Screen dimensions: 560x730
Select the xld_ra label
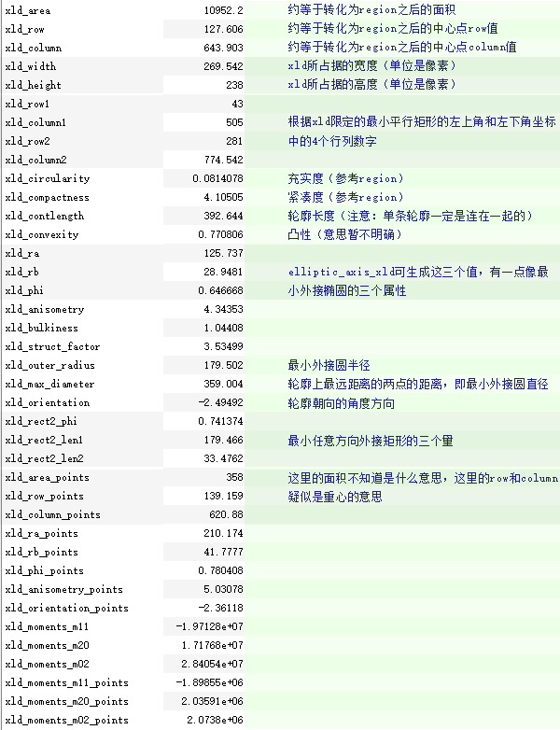pos(22,253)
